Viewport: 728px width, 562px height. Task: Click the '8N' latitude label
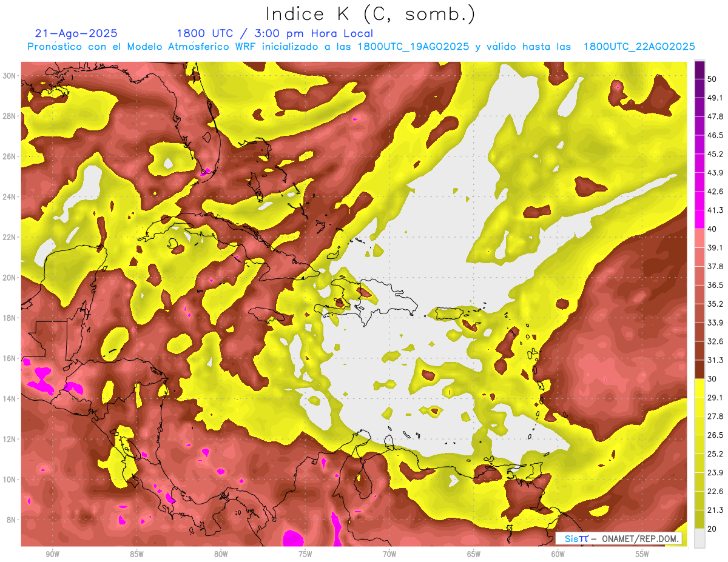11,520
